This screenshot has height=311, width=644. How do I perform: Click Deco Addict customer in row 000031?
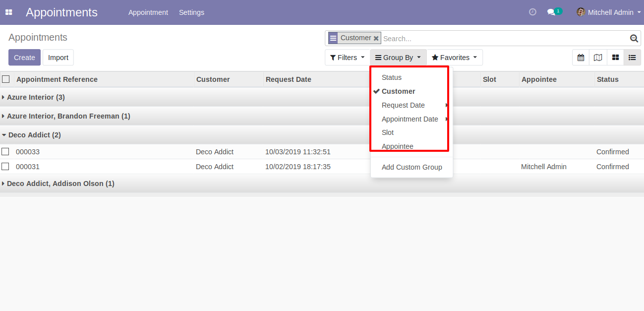[215, 167]
